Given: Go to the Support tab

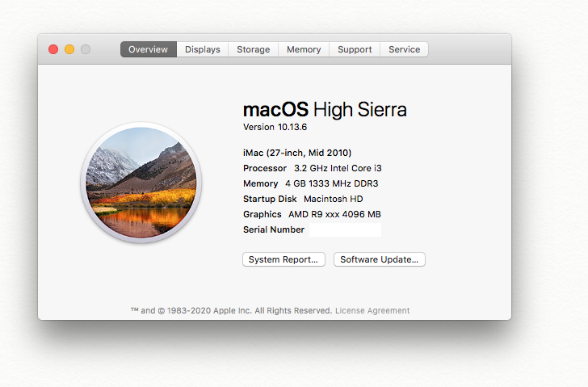Looking at the screenshot, I should point(355,49).
